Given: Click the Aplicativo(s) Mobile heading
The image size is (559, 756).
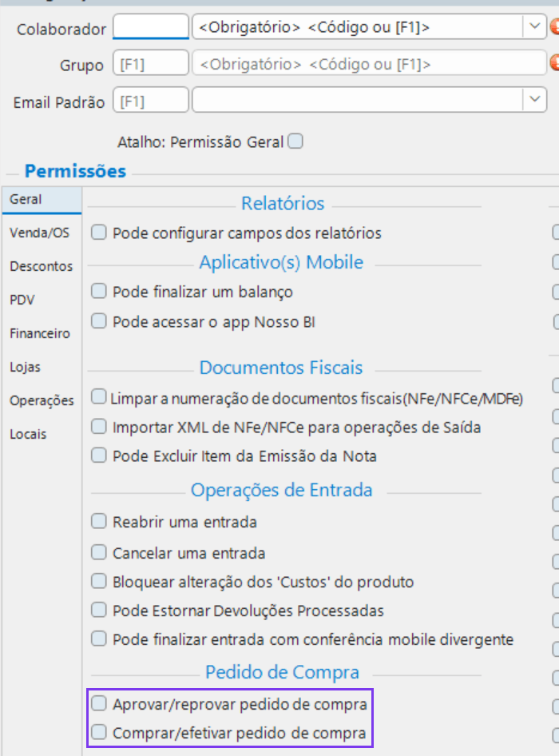Looking at the screenshot, I should coord(281,262).
